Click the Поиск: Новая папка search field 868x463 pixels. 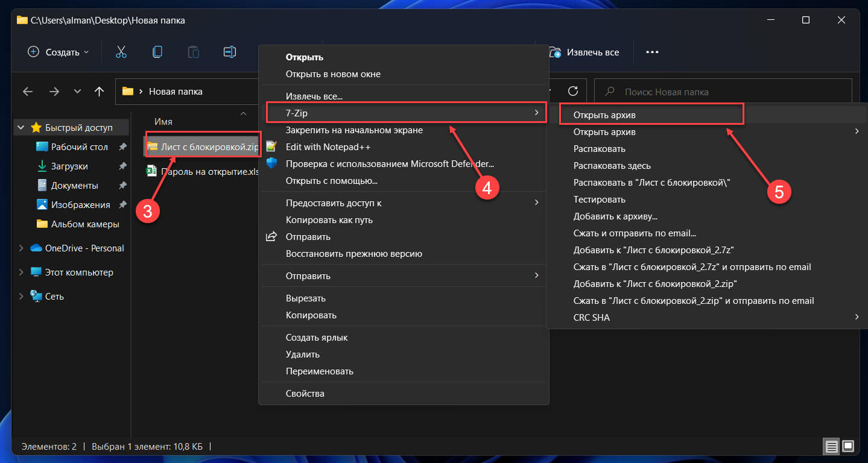click(x=723, y=92)
